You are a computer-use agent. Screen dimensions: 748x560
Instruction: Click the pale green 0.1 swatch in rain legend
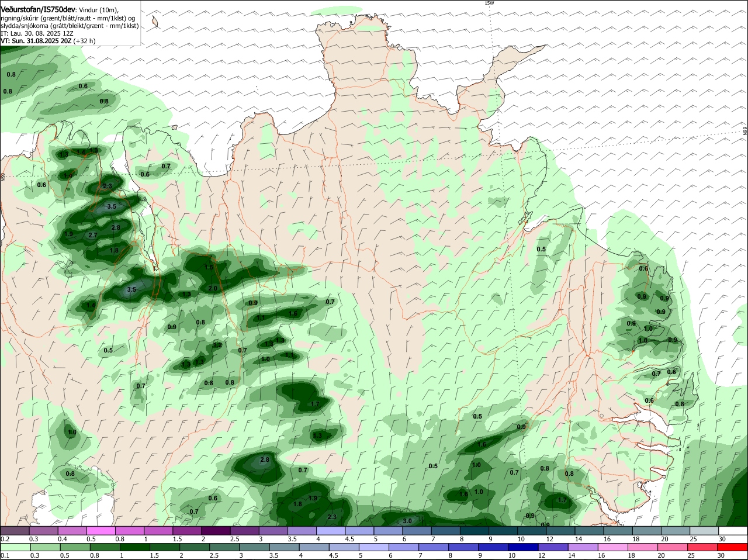coord(15,547)
